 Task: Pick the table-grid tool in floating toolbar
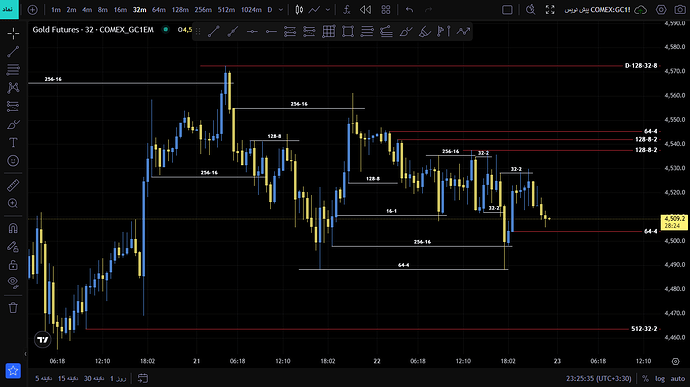[x=329, y=31]
